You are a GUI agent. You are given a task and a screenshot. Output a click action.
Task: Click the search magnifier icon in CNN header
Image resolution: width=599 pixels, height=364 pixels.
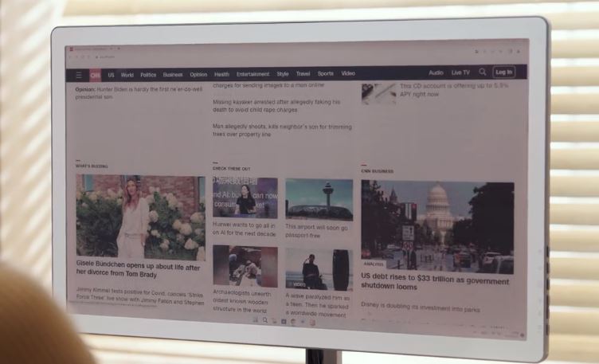[x=482, y=72]
